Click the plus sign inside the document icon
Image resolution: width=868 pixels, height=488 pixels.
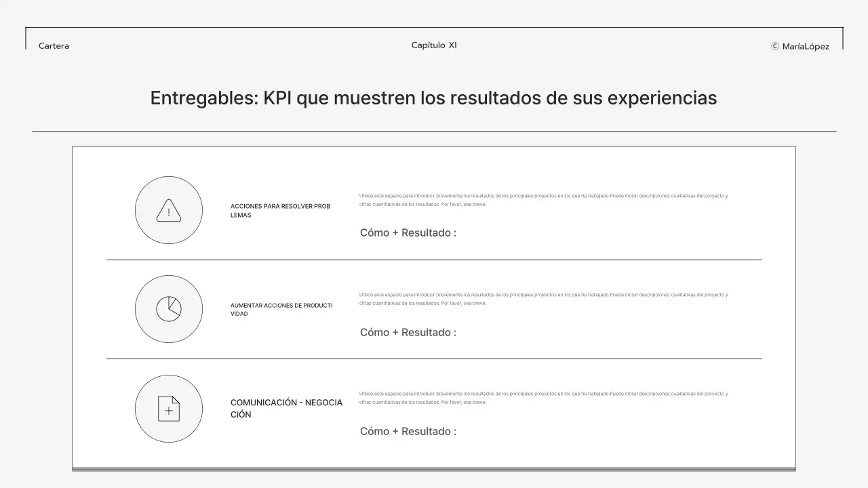[168, 409]
